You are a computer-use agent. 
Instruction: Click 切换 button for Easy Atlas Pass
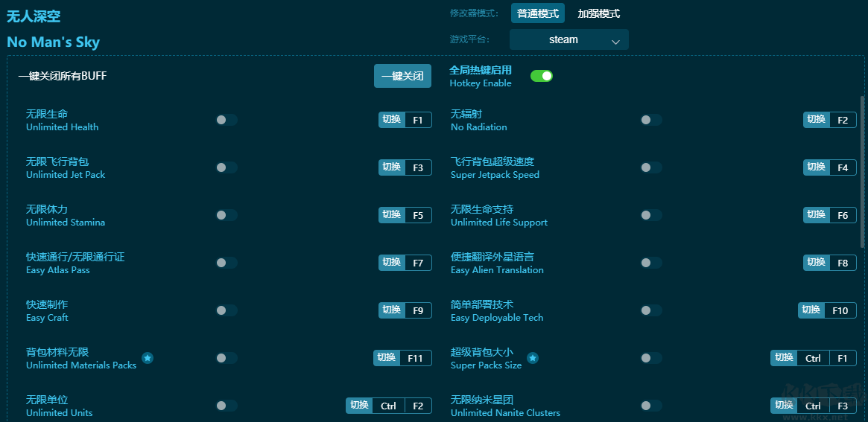tap(392, 263)
